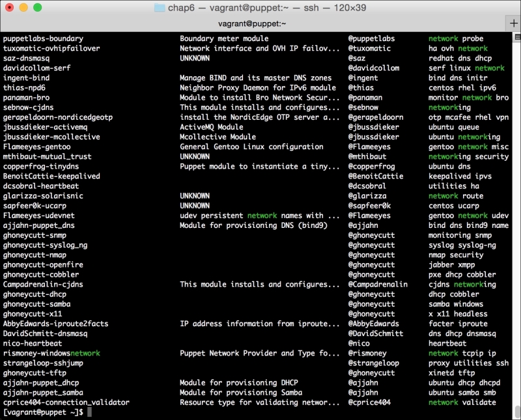Close the terminal window with red button
521x420 pixels.
[9, 8]
